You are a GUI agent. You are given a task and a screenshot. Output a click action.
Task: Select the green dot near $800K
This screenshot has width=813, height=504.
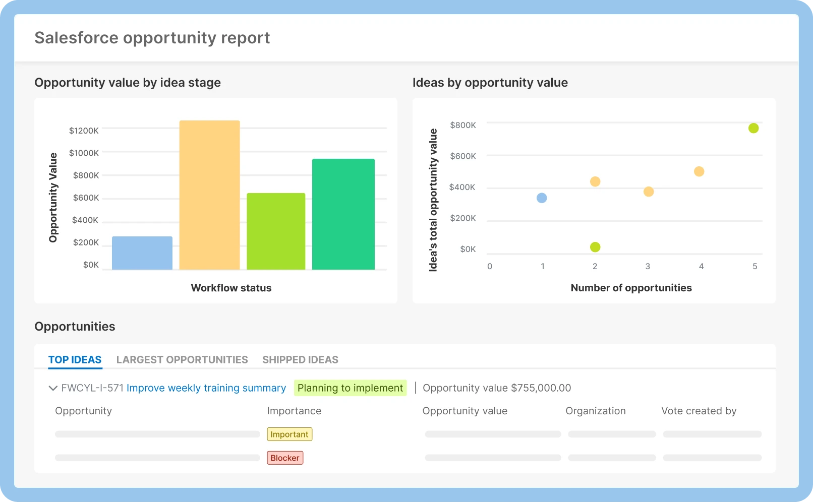[753, 128]
